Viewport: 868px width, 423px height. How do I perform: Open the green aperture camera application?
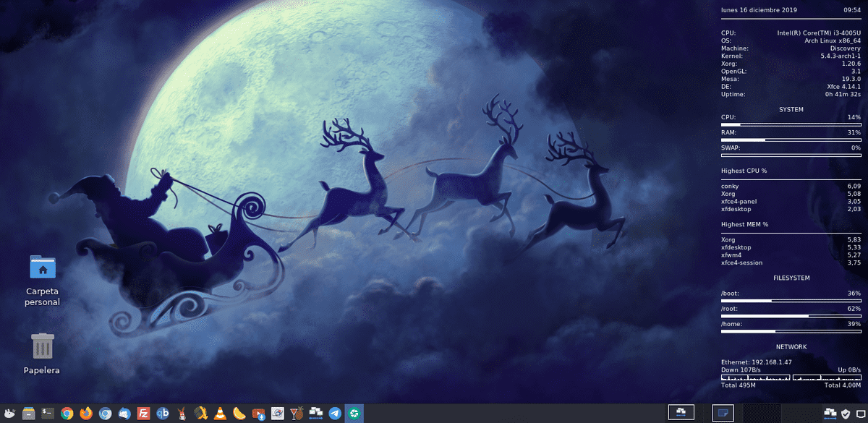pyautogui.click(x=354, y=414)
